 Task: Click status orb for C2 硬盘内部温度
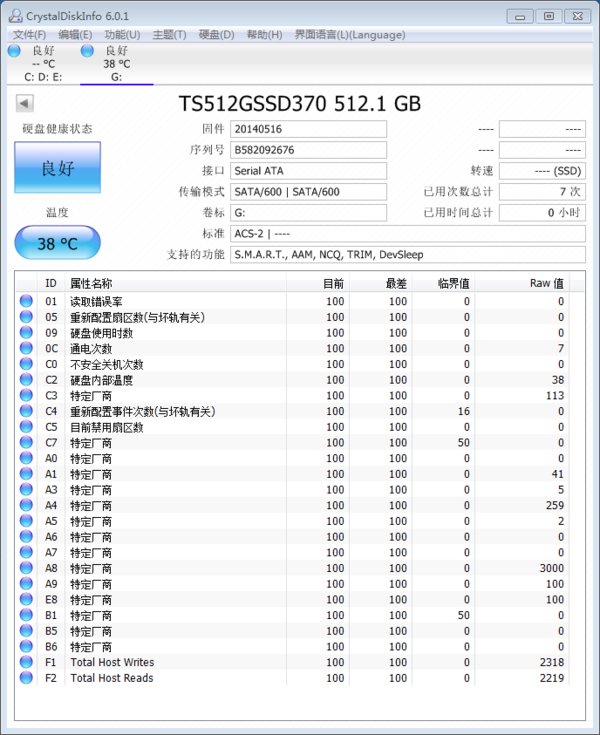coord(26,380)
